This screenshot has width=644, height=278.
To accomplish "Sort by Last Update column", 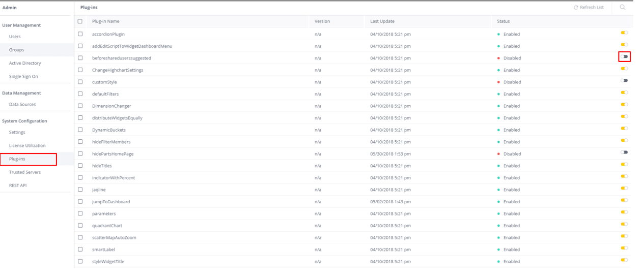I will pos(382,21).
